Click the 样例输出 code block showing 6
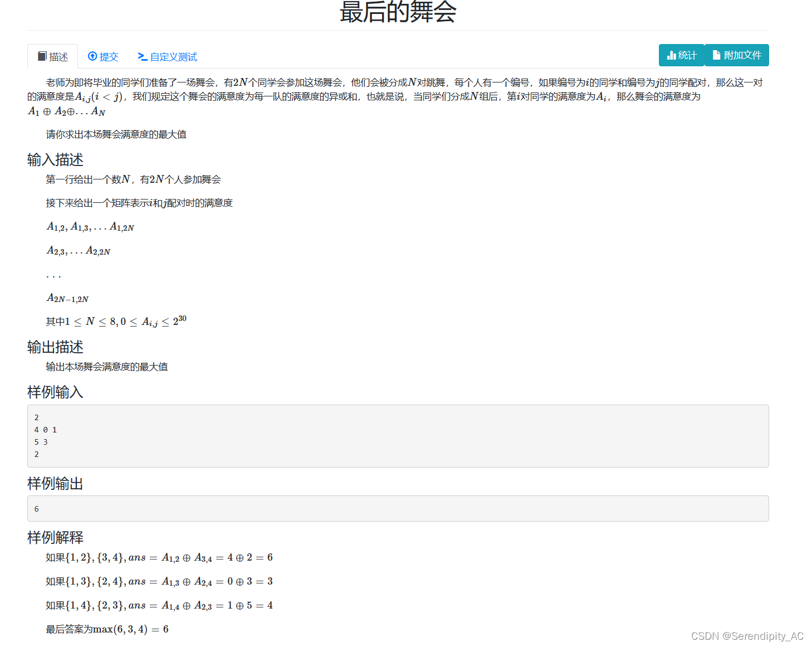 point(398,508)
